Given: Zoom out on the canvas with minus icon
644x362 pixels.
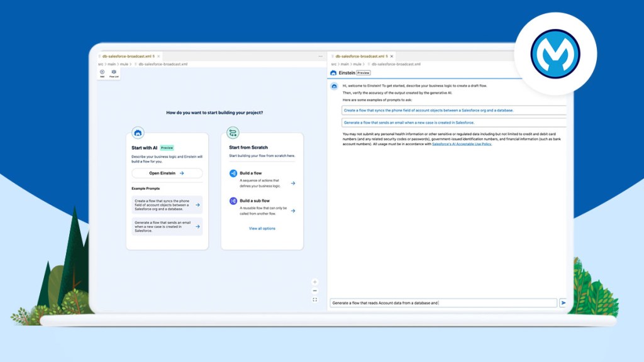Looking at the screenshot, I should [315, 291].
